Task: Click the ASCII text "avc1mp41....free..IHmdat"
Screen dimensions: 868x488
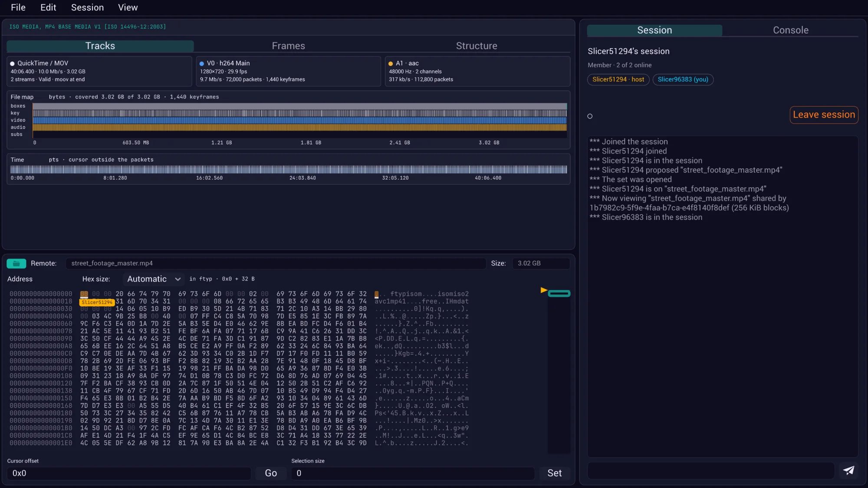Action: (421, 301)
